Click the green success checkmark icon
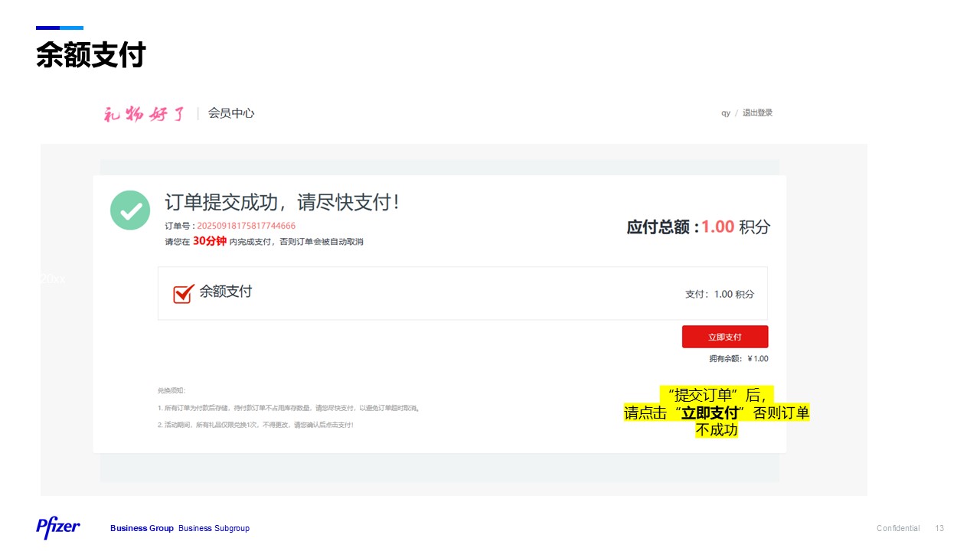 coord(129,210)
